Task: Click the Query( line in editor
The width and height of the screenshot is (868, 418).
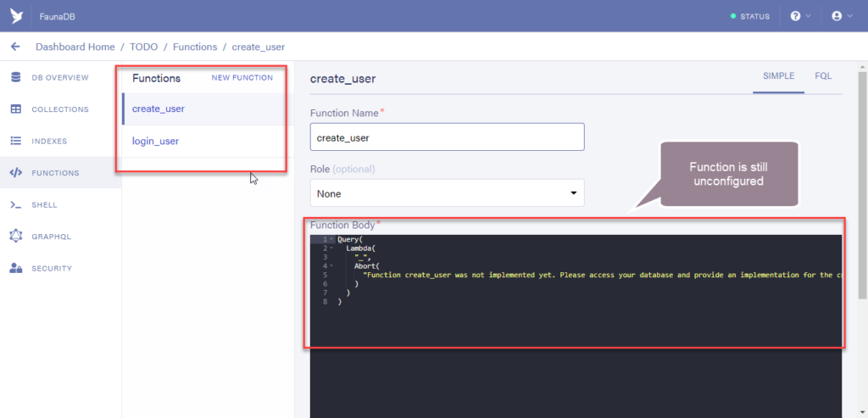Action: [x=349, y=240]
